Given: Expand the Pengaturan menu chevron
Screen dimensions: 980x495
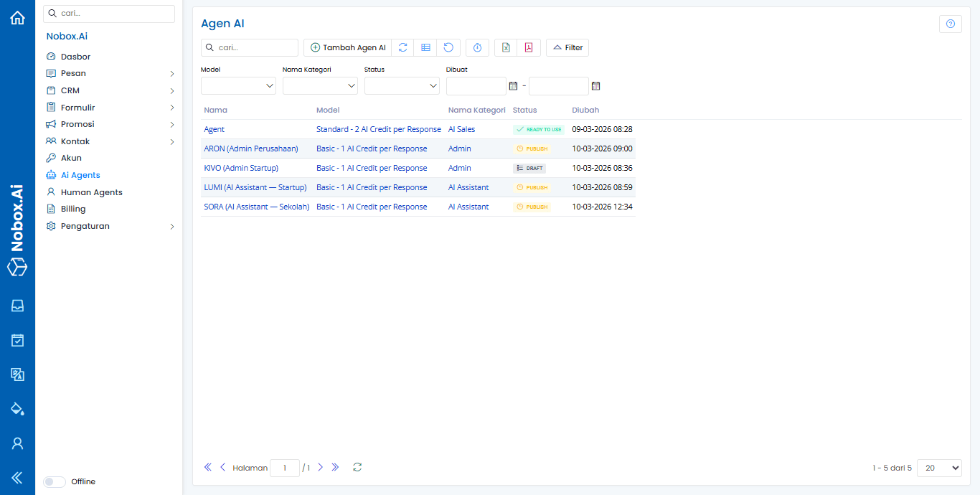Looking at the screenshot, I should 172,227.
